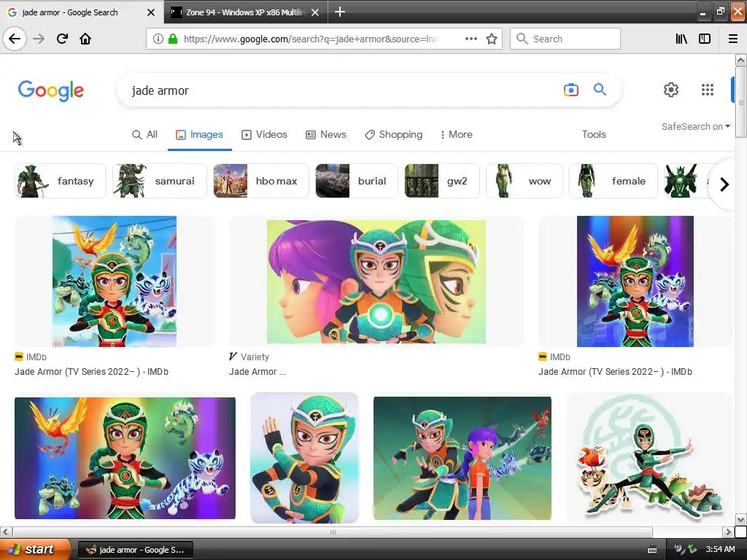This screenshot has height=560, width=747.
Task: Expand the SafeSearch on dropdown
Action: coord(695,127)
